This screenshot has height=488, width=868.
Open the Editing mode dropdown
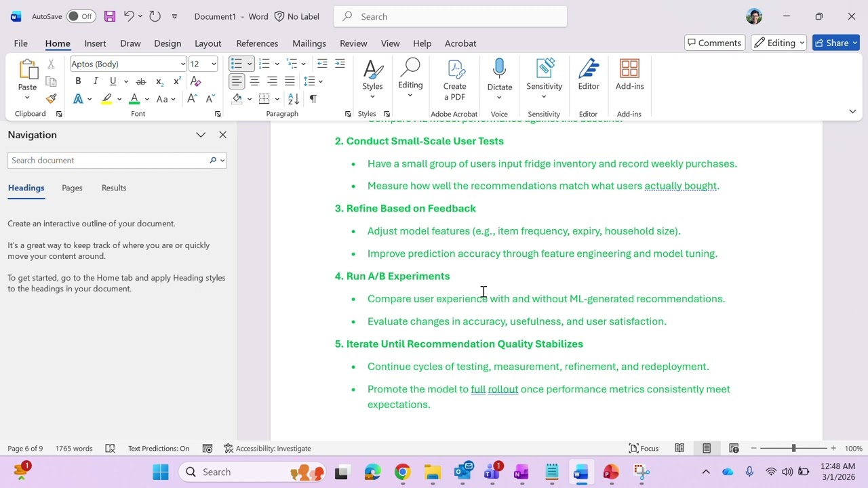(778, 43)
